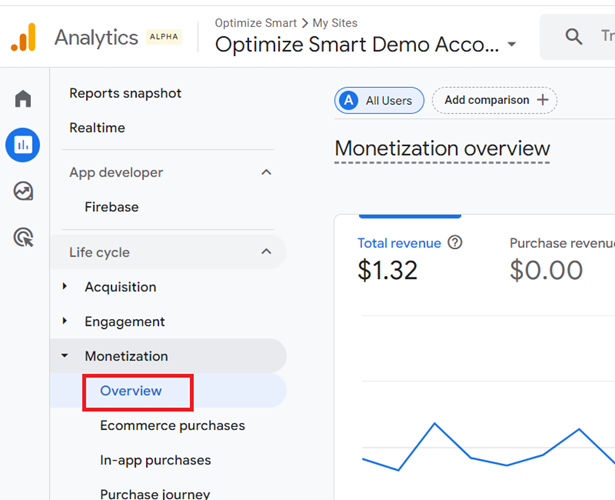Open the Realtime report
Viewport: 615px width, 500px height.
coord(97,128)
